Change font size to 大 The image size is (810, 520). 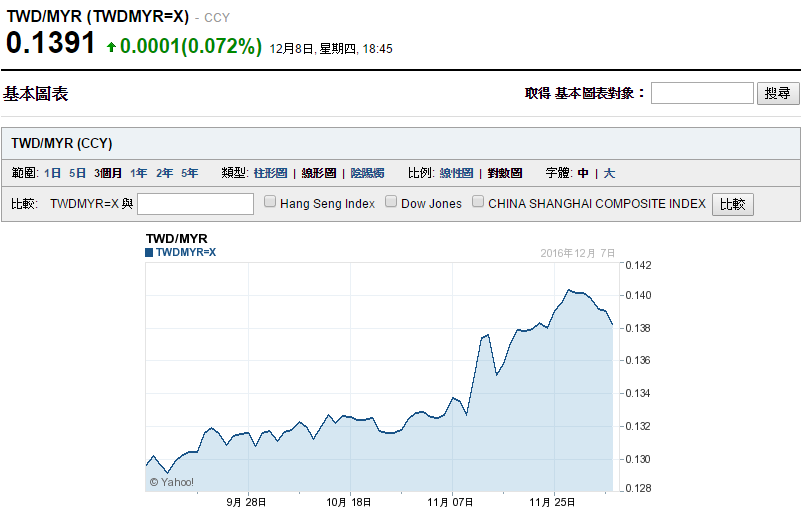(x=609, y=173)
